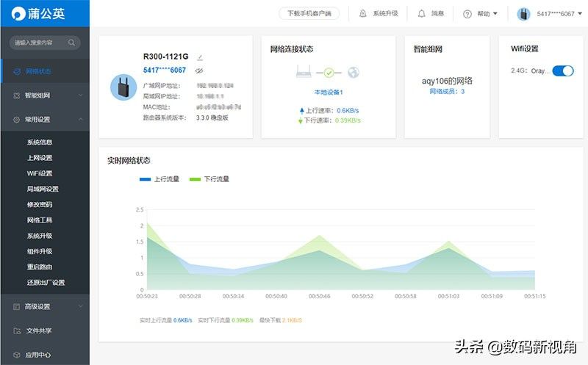Toggle the 2.4G Wifi switch
The height and width of the screenshot is (365, 588).
pyautogui.click(x=563, y=71)
